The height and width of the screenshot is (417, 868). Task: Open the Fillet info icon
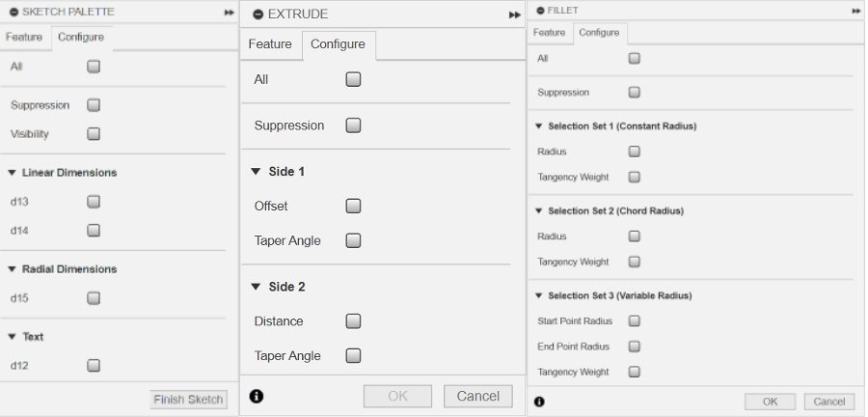click(x=538, y=402)
